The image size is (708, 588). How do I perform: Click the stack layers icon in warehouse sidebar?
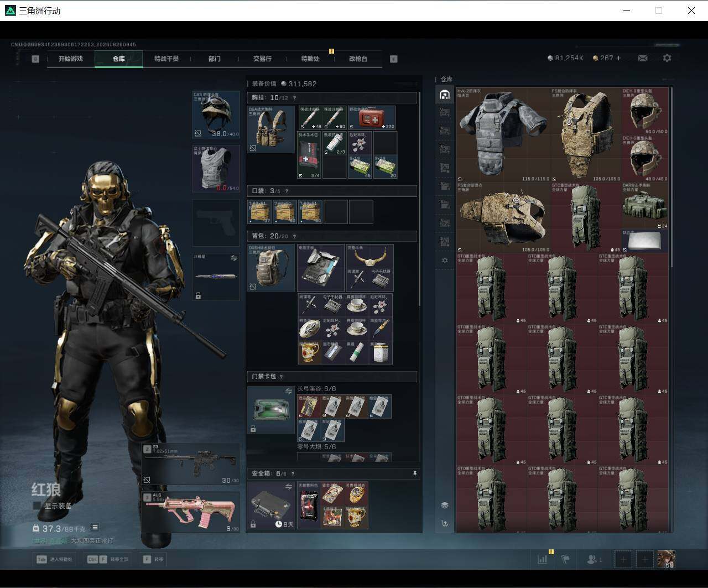[x=445, y=505]
